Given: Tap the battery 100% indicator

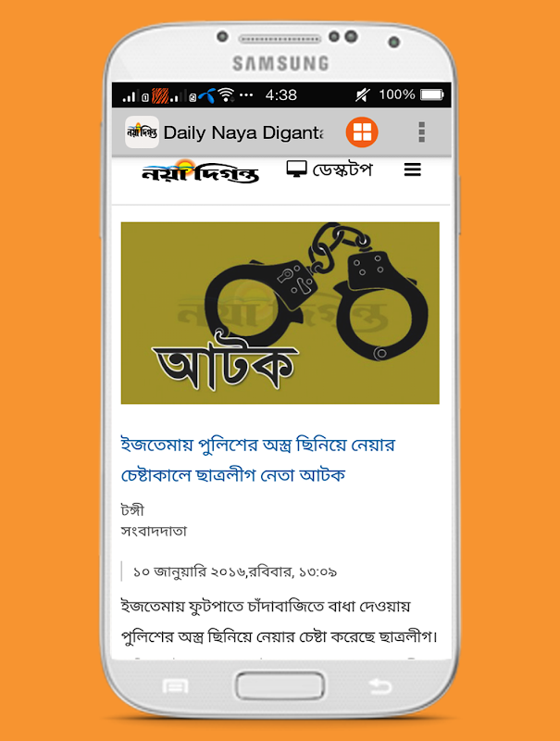Looking at the screenshot, I should tap(412, 94).
